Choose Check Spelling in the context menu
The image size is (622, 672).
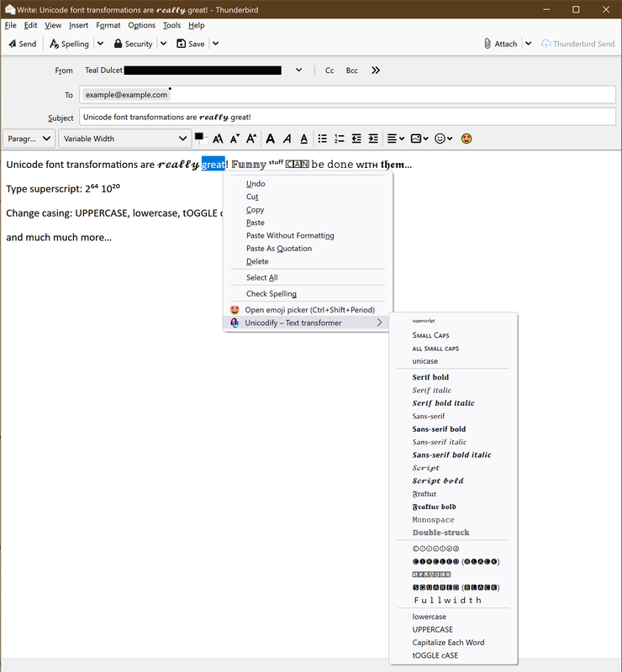[x=308, y=293]
